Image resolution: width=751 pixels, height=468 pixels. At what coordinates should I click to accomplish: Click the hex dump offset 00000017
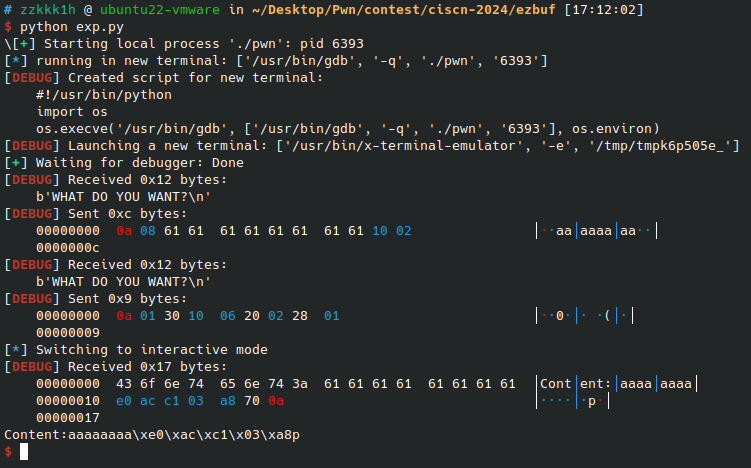point(68,418)
